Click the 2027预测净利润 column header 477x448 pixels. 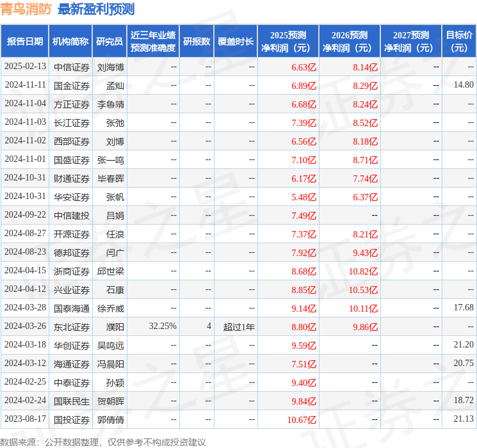pos(411,42)
